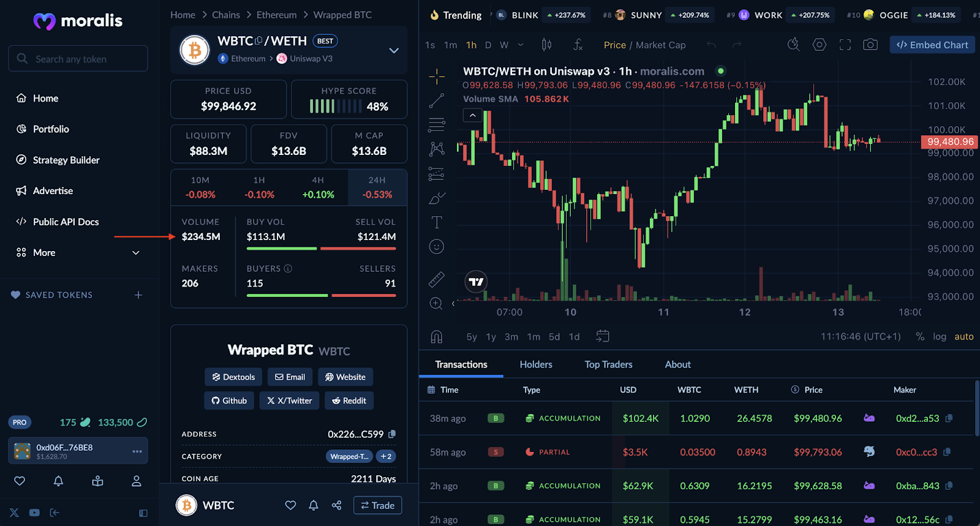This screenshot has height=526, width=980.
Task: Open the Fibonacci lines tool
Action: point(437,125)
